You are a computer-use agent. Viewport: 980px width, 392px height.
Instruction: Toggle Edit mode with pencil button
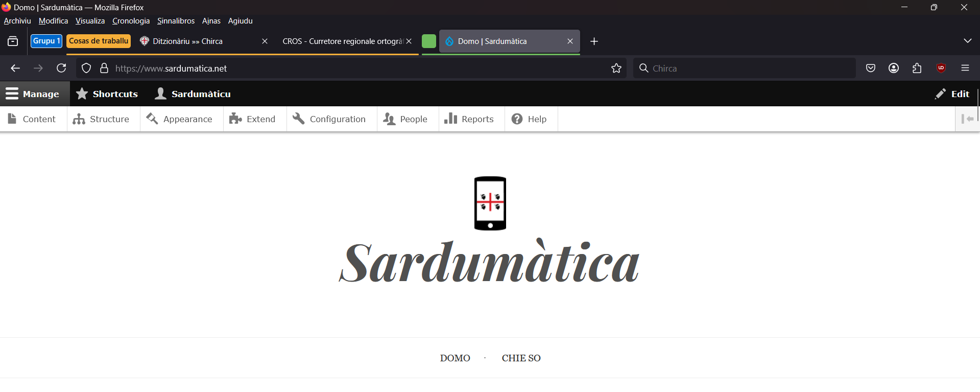point(952,94)
